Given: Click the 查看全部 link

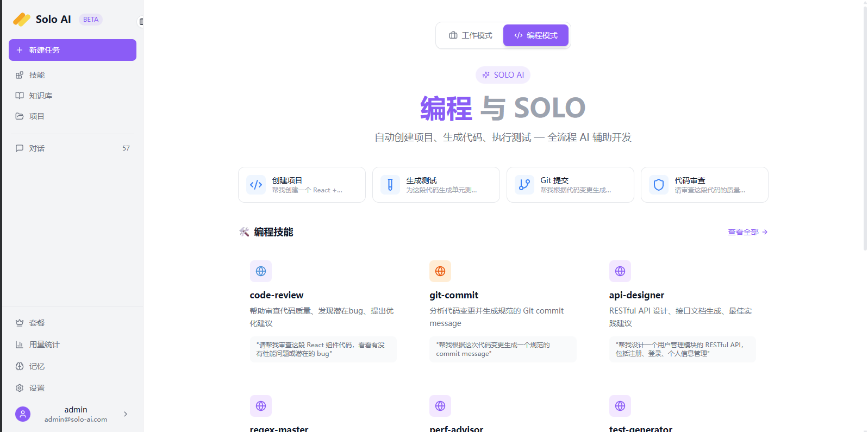Looking at the screenshot, I should (747, 232).
